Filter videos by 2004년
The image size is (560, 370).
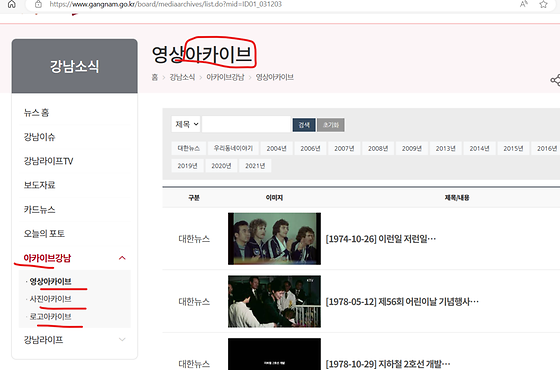pos(276,148)
